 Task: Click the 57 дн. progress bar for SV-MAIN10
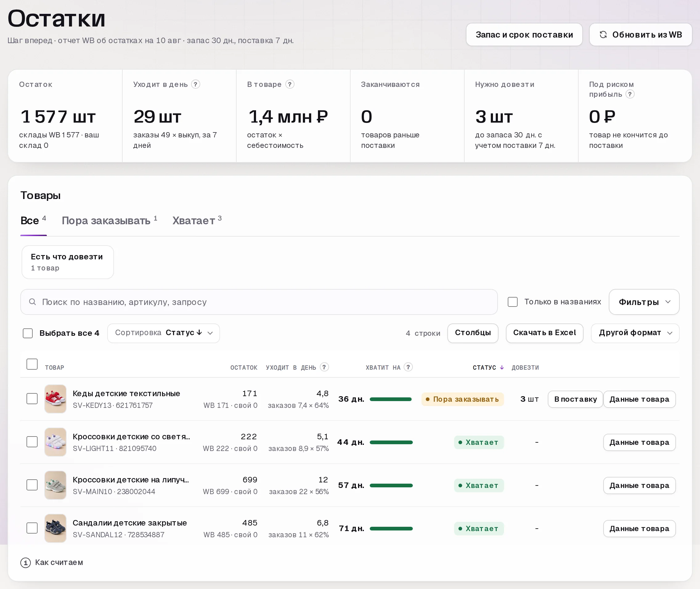coord(391,485)
